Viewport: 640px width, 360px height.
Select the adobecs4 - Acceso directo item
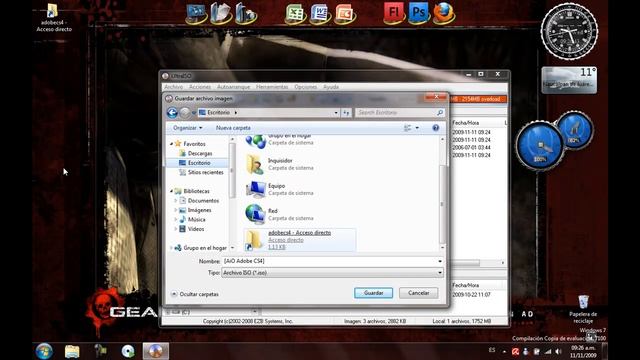point(300,240)
